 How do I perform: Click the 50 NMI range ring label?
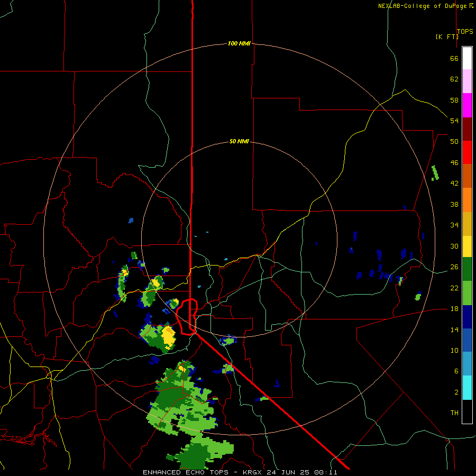(x=239, y=141)
